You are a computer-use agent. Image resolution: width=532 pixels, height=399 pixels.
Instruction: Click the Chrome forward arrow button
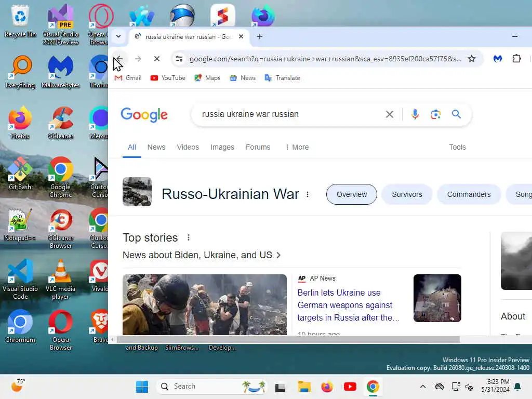pos(138,59)
